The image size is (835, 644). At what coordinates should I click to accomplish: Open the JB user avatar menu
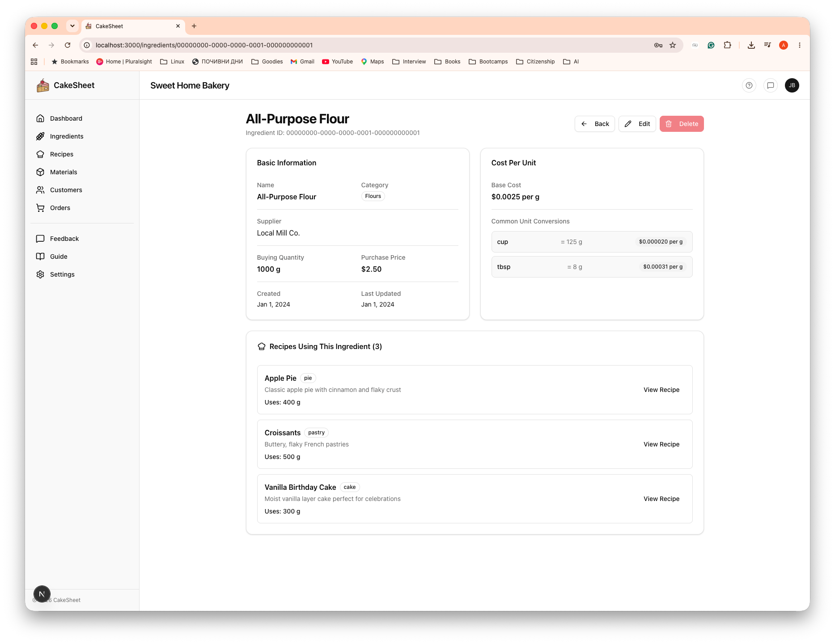click(x=792, y=85)
